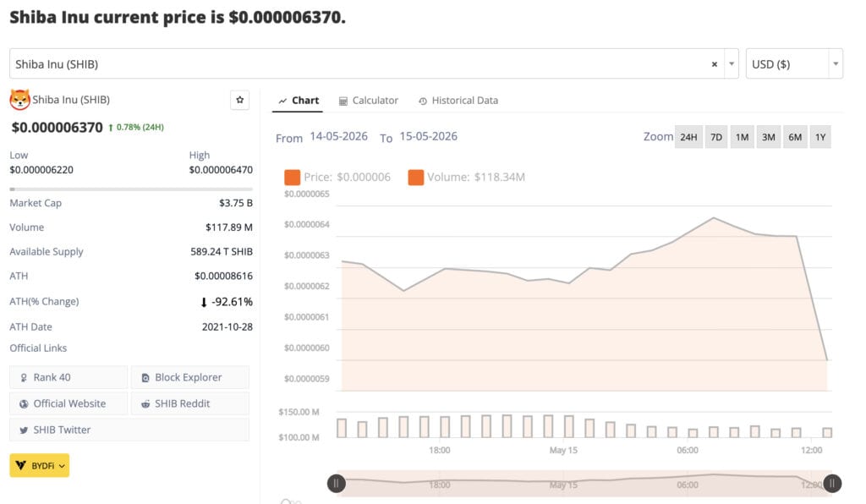
Task: Switch to the Chart tab
Action: point(299,101)
